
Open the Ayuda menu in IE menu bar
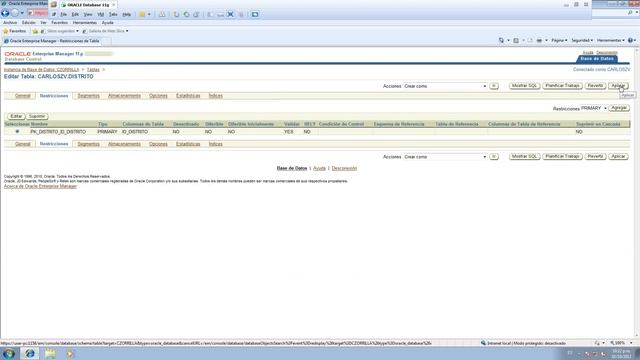pyautogui.click(x=107, y=23)
